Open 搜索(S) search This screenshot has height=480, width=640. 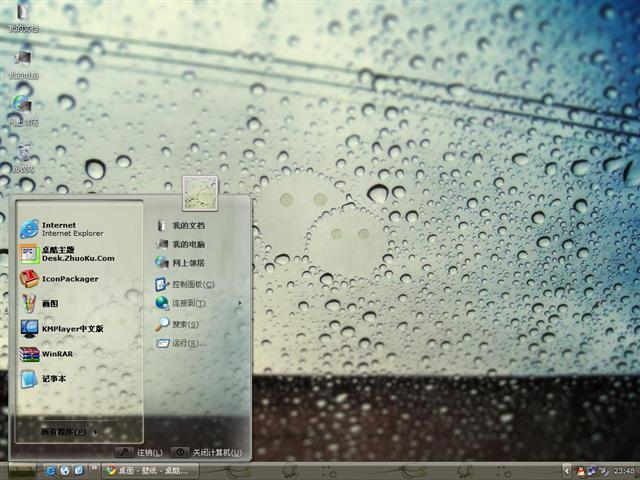tap(177, 324)
